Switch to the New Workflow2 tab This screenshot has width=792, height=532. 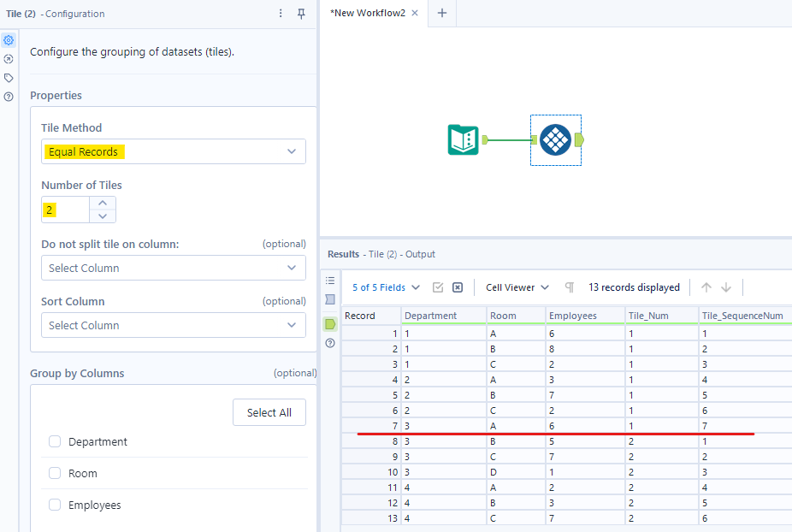point(368,13)
